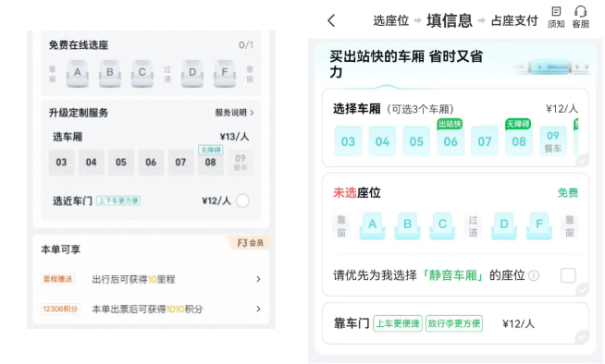Go back with the left arrow icon
Image resolution: width=605 pixels, height=364 pixels.
pos(331,20)
